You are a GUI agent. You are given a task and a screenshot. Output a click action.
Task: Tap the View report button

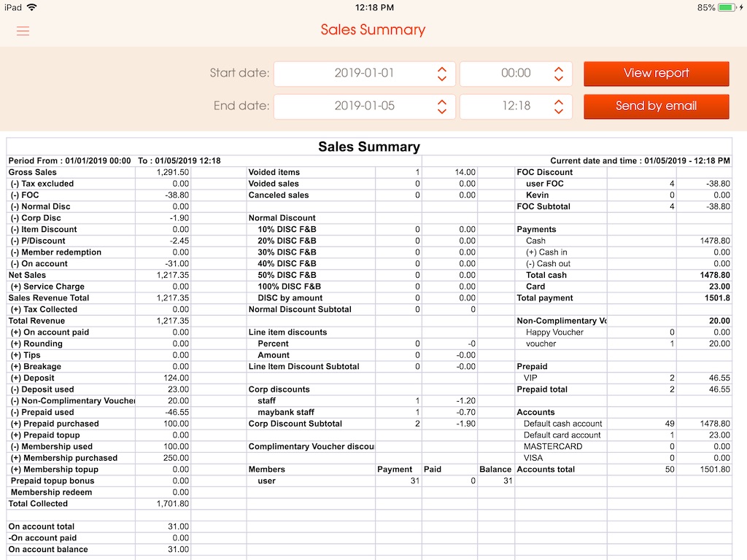pos(656,74)
